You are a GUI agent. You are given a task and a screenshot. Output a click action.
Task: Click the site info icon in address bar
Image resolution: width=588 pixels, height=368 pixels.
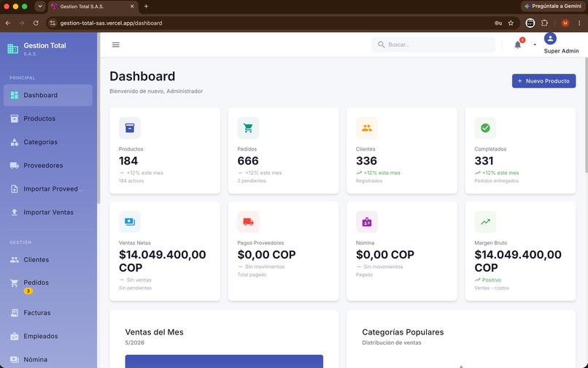pyautogui.click(x=53, y=23)
